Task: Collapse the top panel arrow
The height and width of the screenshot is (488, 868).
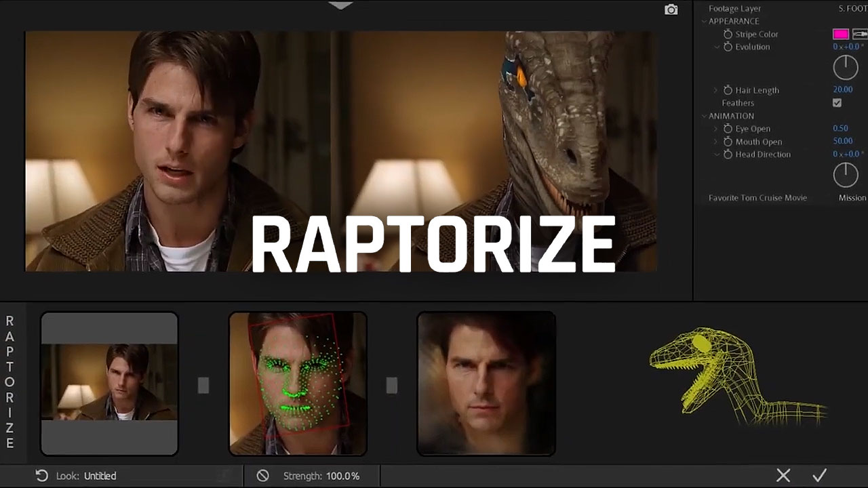Action: [340, 5]
